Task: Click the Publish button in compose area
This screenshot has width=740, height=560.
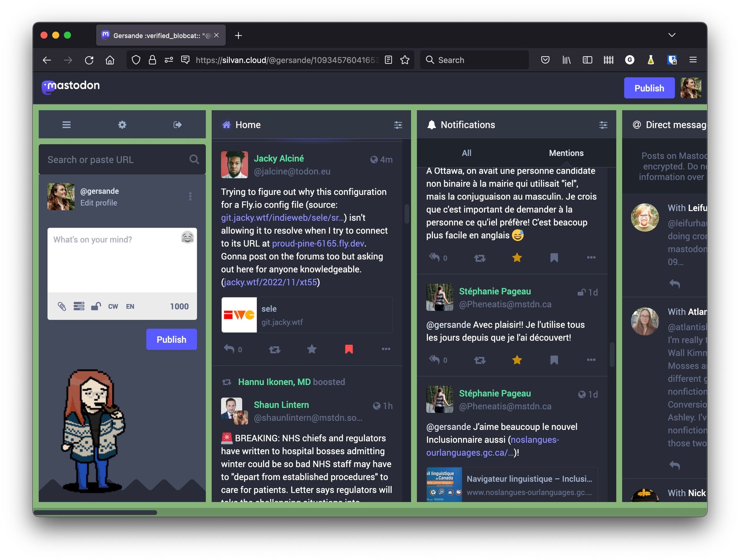Action: tap(172, 339)
